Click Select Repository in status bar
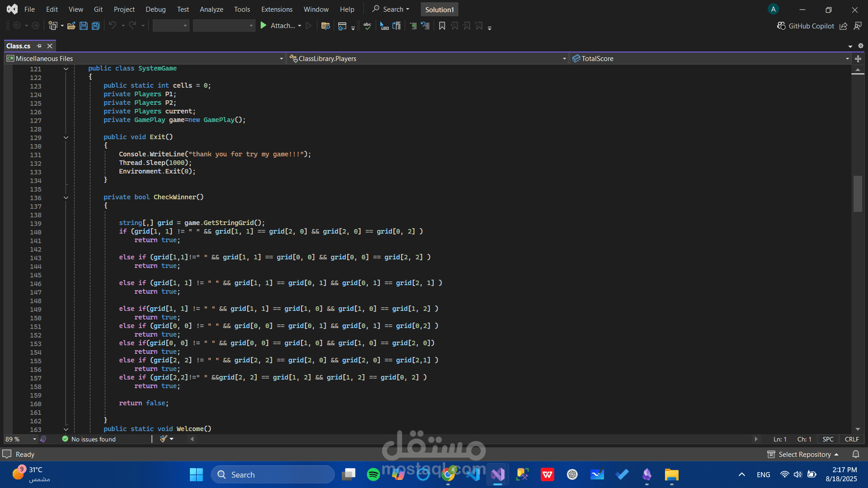 click(x=804, y=454)
